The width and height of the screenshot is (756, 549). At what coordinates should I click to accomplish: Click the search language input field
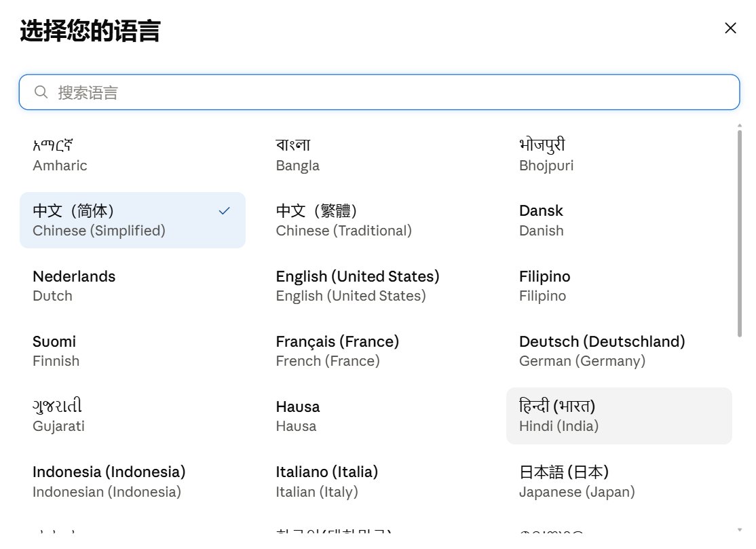(379, 92)
